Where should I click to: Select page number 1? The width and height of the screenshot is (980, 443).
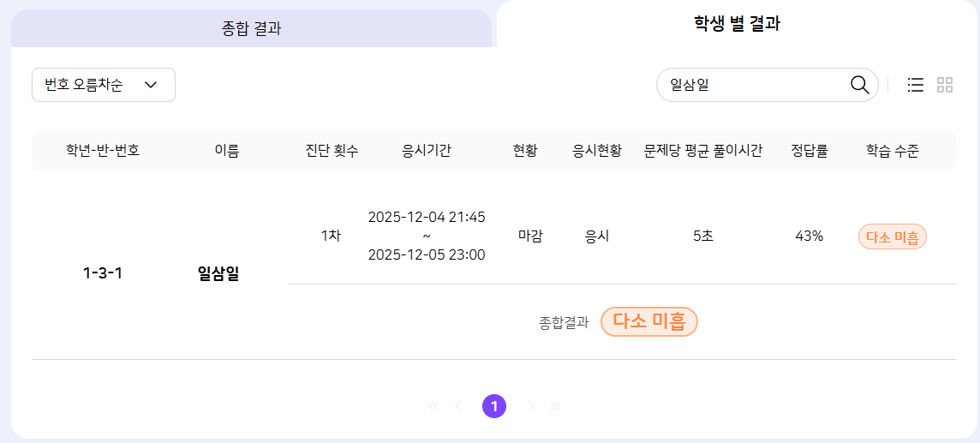pyautogui.click(x=494, y=406)
